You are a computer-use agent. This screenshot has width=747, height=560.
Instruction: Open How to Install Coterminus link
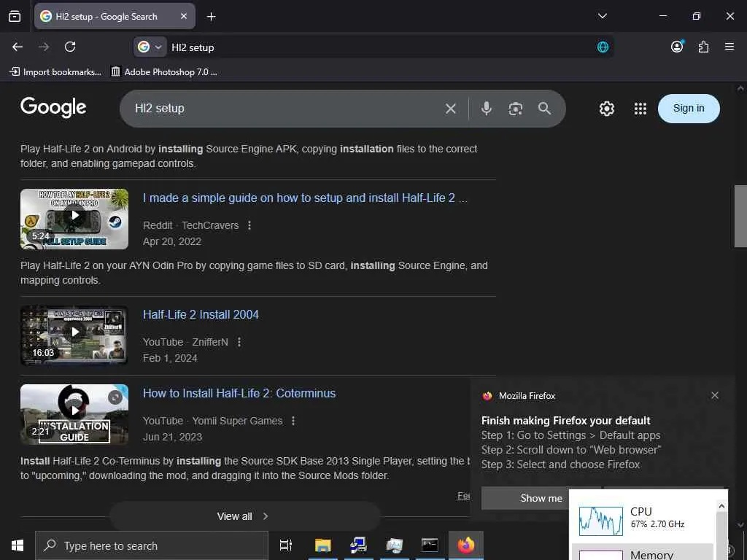pyautogui.click(x=239, y=393)
